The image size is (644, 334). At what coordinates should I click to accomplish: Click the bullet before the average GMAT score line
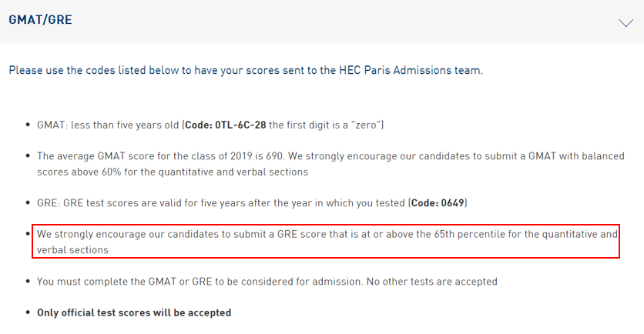tap(28, 156)
